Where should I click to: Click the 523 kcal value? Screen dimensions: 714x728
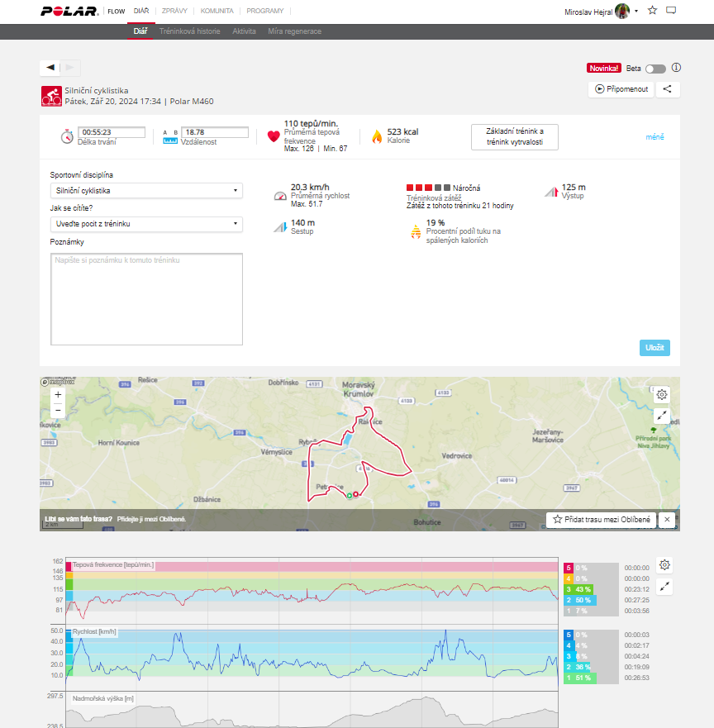(403, 132)
